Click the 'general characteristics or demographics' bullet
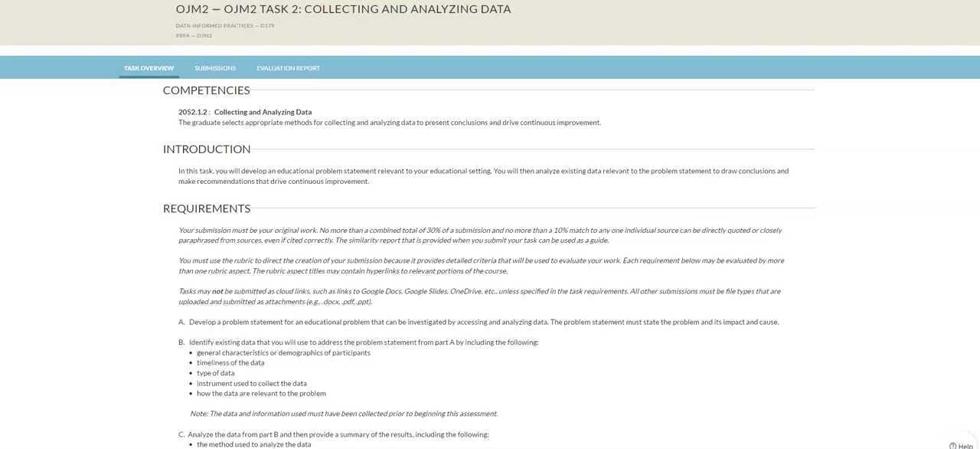The image size is (980, 449). click(283, 352)
